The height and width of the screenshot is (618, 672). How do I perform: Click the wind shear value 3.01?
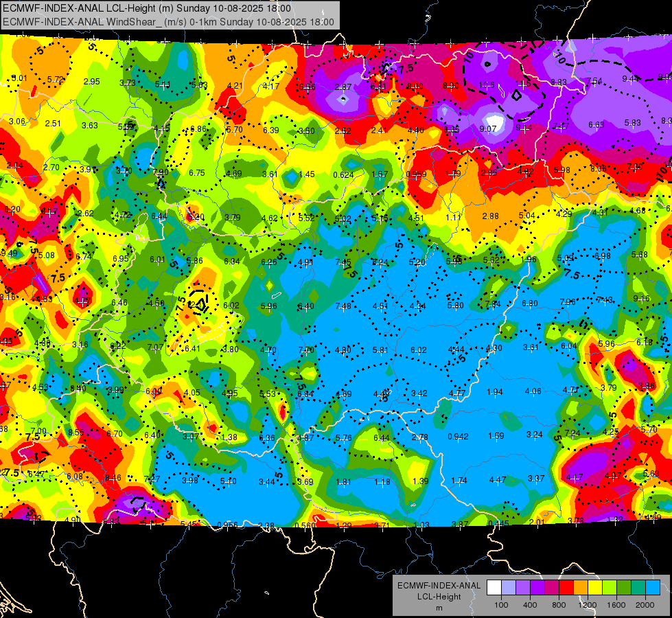point(19,78)
